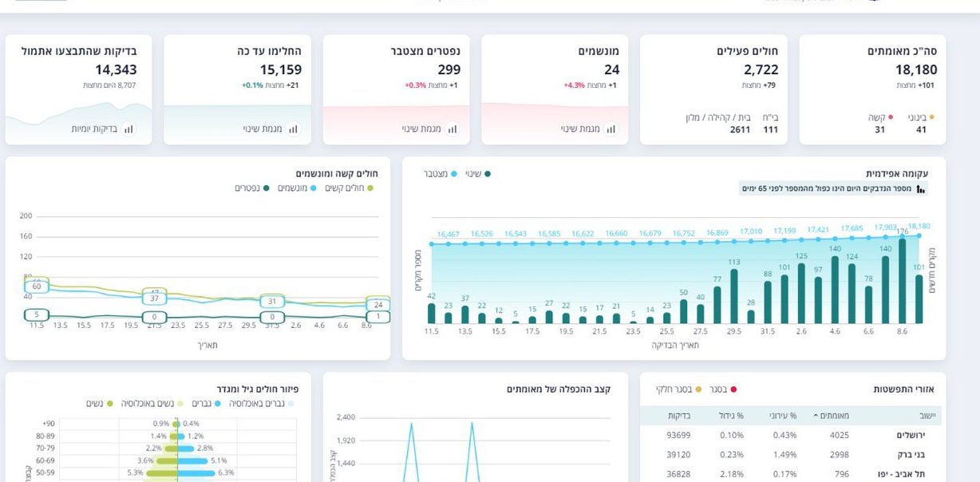Toggle the שינוי series in epidemic curve legend
The width and height of the screenshot is (980, 482).
click(x=478, y=173)
